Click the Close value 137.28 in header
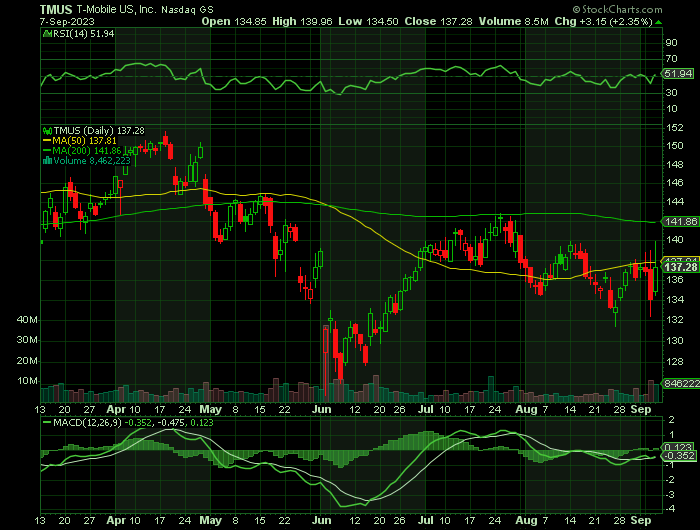This screenshot has width=700, height=530. point(456,21)
